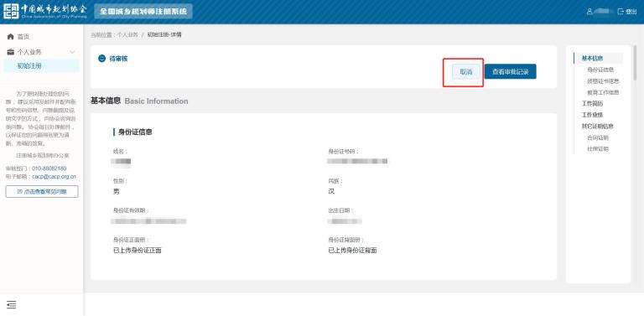Jump to 工作业绩 anchor section
644x316 pixels.
(592, 115)
